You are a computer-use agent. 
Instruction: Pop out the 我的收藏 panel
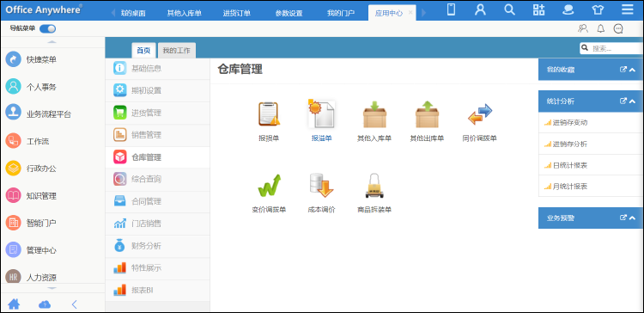tap(623, 70)
